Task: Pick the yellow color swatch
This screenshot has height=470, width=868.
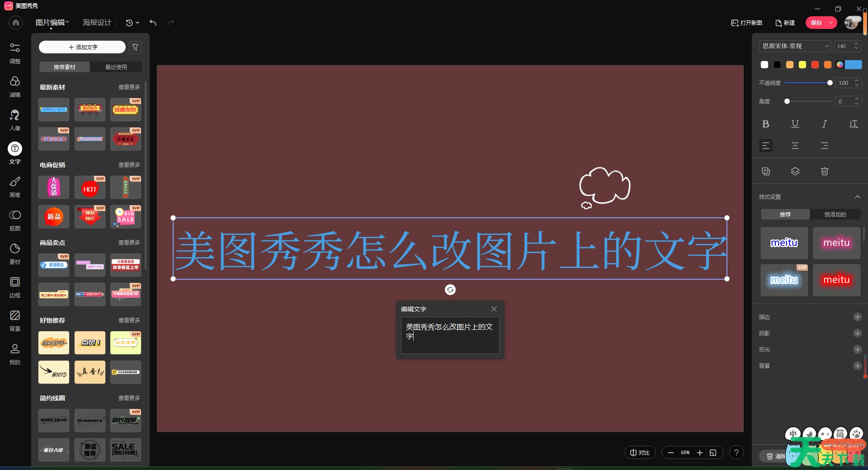Action: click(802, 65)
